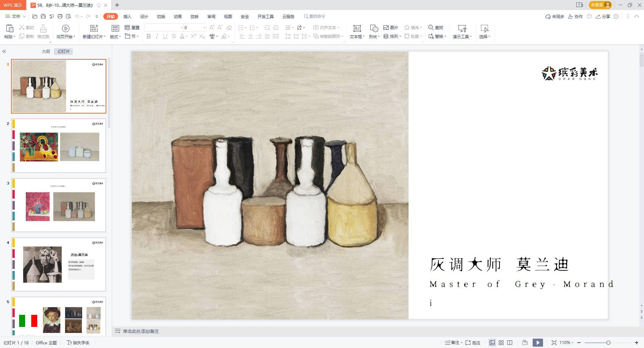
Task: Click the 协作 collaborate button
Action: (x=575, y=16)
